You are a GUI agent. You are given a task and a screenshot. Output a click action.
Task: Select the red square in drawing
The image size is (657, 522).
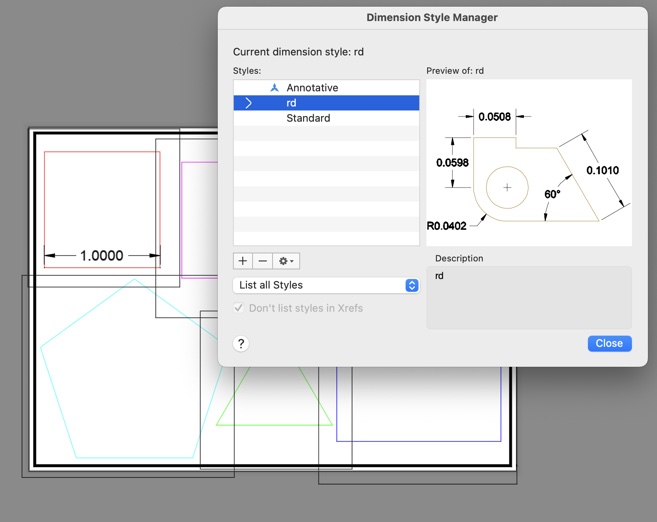(100, 153)
